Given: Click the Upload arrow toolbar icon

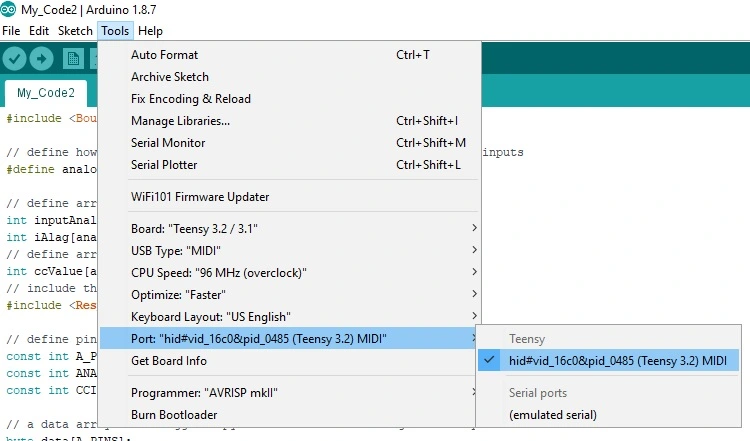Looking at the screenshot, I should coord(41,59).
